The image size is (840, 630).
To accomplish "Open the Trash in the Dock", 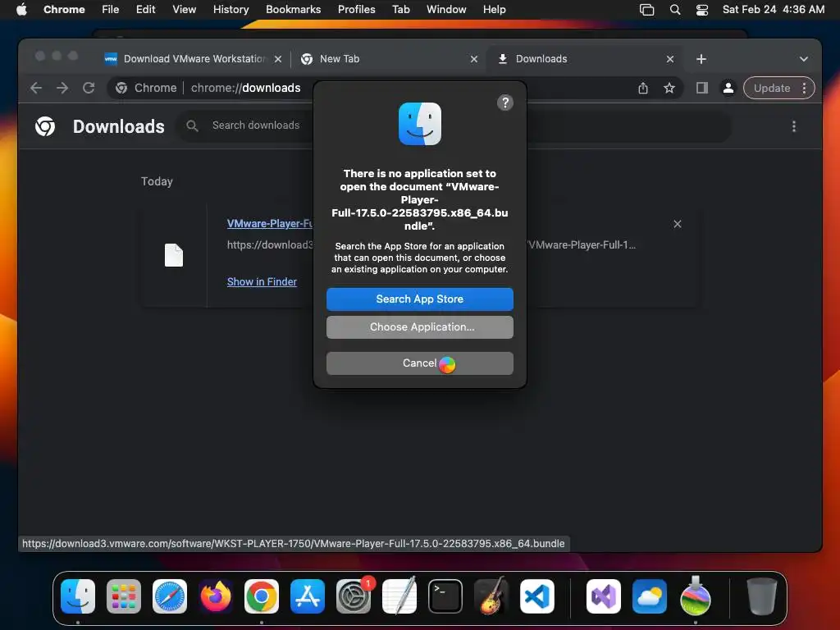I will coord(761,596).
